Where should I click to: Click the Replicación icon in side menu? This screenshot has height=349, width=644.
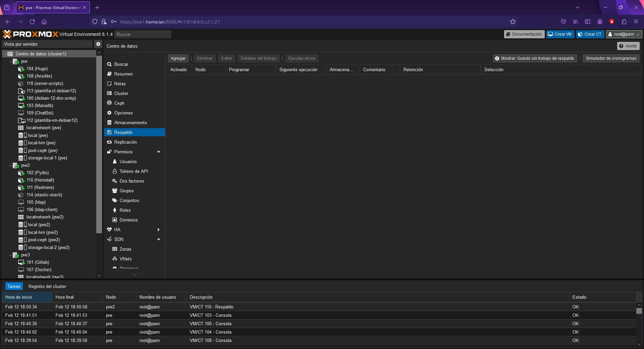pyautogui.click(x=109, y=142)
